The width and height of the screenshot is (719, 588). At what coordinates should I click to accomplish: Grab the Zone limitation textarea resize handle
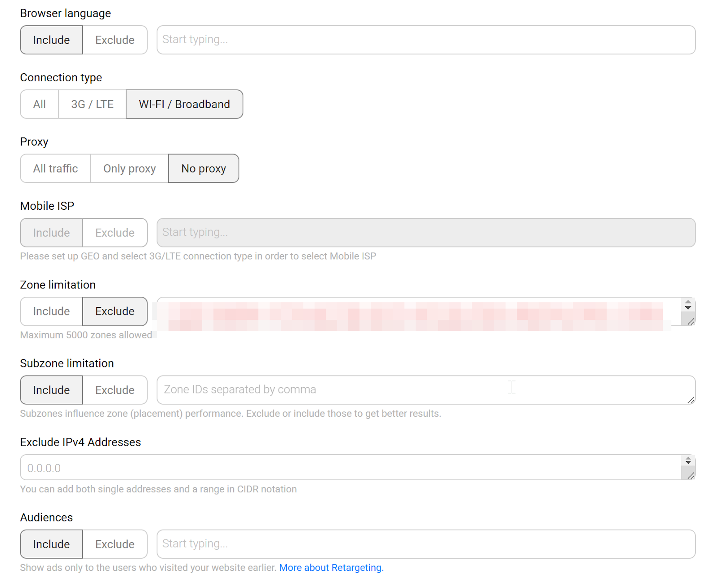point(691,322)
